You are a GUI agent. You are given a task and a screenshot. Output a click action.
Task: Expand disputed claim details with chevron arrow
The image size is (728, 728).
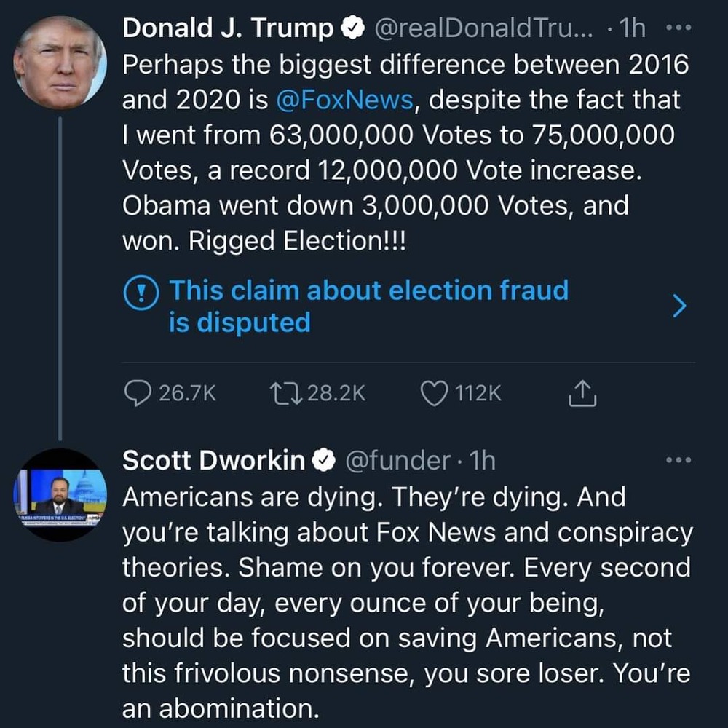click(x=678, y=306)
